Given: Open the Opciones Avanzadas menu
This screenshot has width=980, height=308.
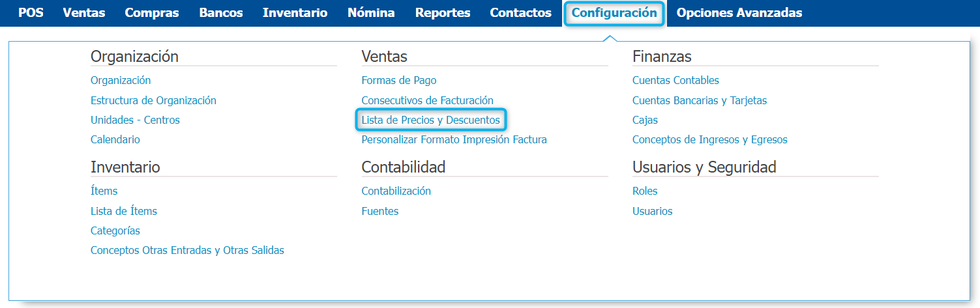Looking at the screenshot, I should coord(739,13).
